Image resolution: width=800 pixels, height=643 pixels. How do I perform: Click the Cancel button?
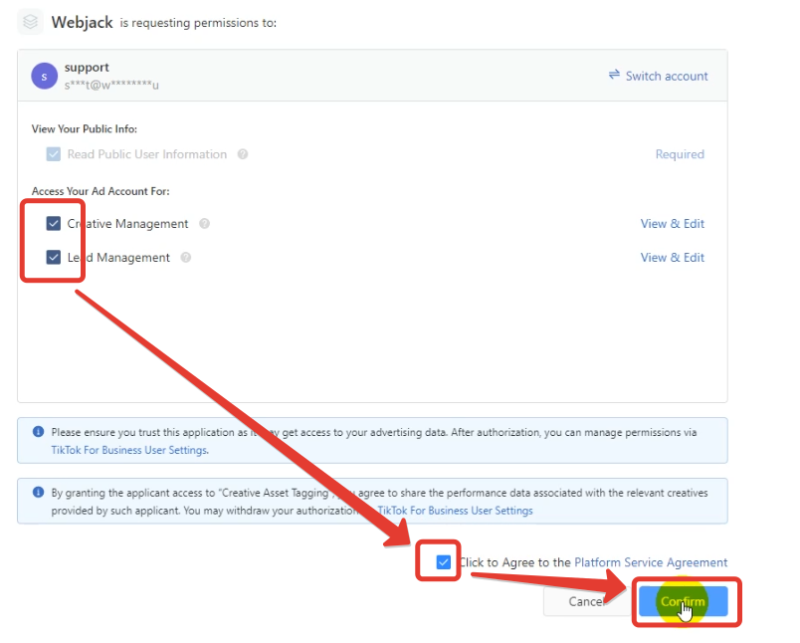(x=586, y=602)
